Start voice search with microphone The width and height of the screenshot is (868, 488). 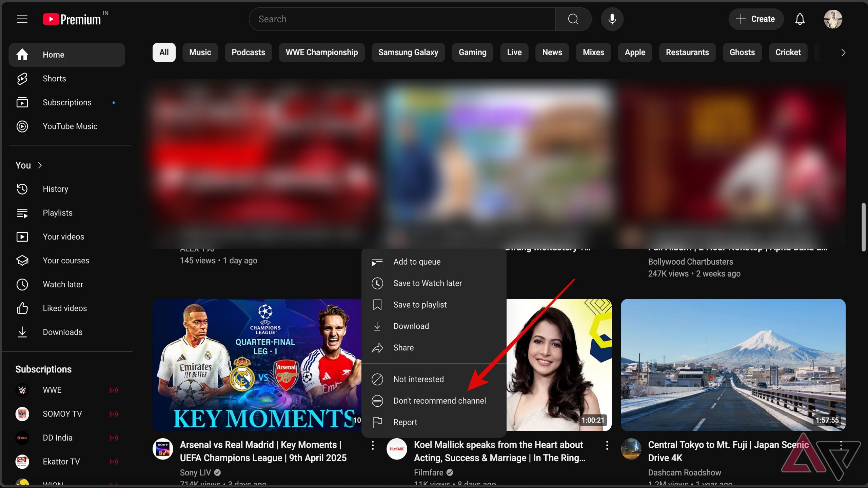tap(612, 19)
